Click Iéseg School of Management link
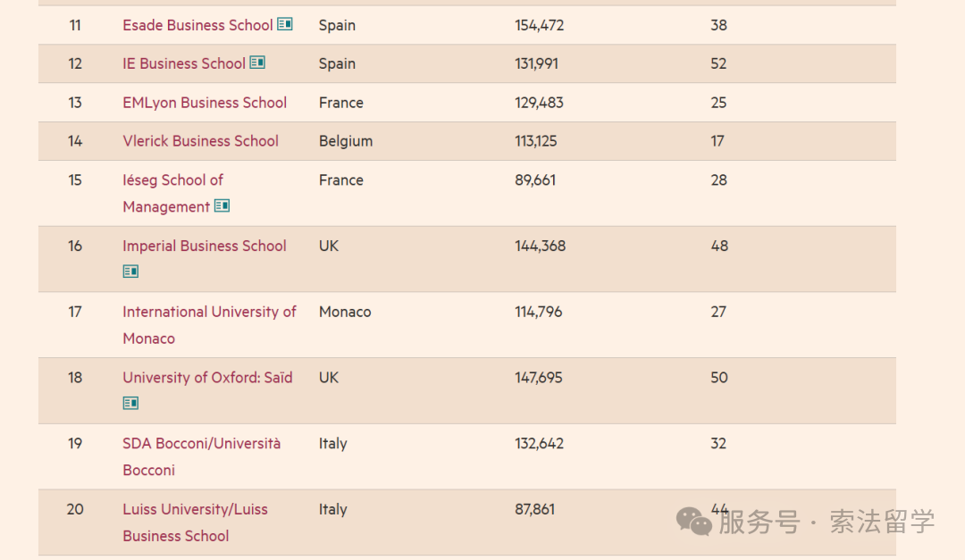 coord(173,193)
